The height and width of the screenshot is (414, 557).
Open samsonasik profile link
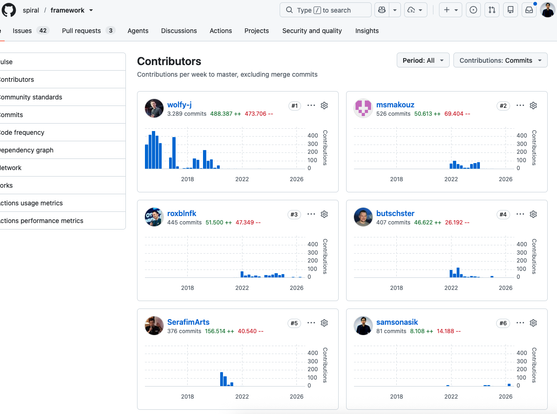click(397, 322)
